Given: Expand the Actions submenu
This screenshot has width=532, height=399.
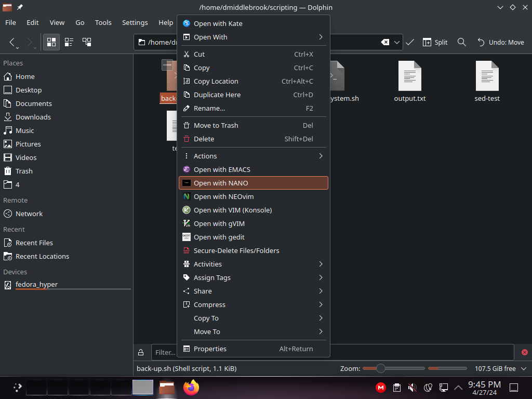Looking at the screenshot, I should click(x=321, y=156).
